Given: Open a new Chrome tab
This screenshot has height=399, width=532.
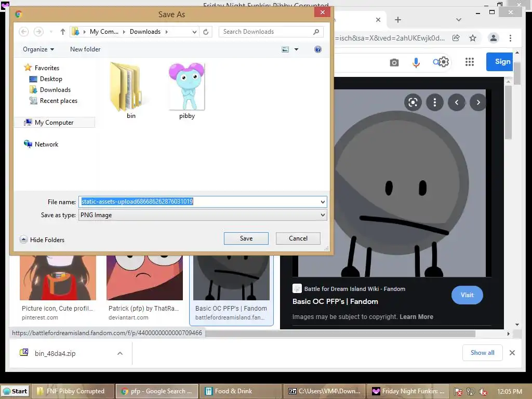Looking at the screenshot, I should coord(398,20).
